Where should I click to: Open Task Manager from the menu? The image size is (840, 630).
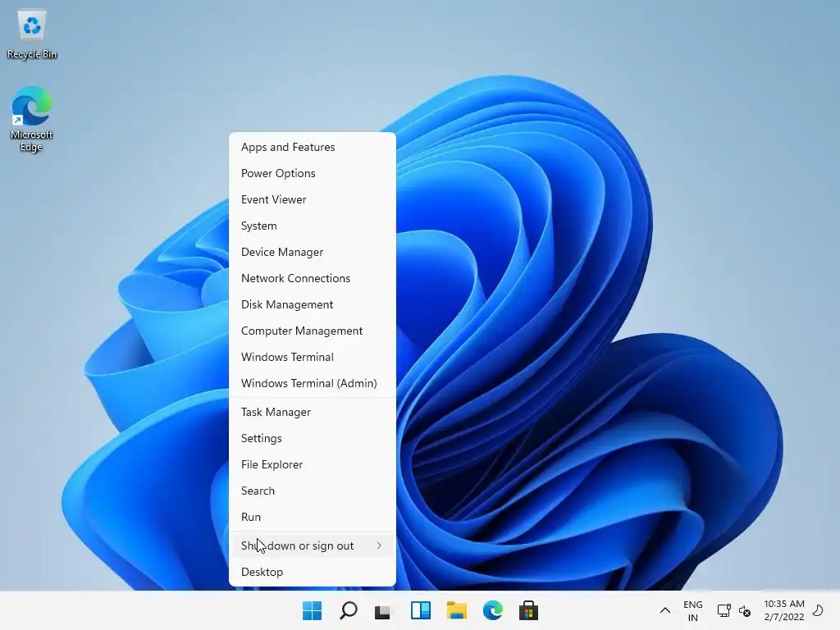[313, 412]
